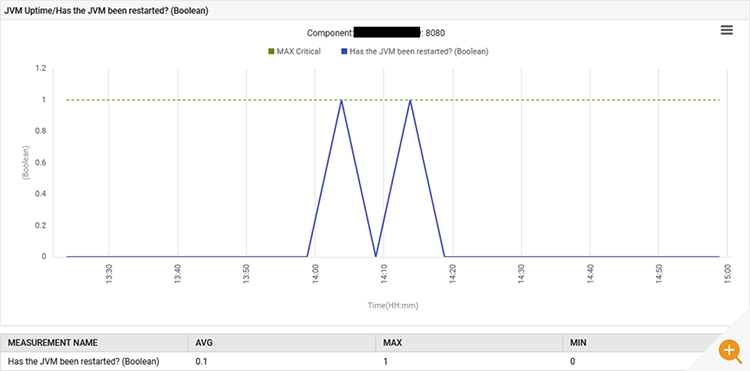The width and height of the screenshot is (750, 371).
Task: Toggle the Has the JVM been restarted legend
Action: click(x=415, y=51)
